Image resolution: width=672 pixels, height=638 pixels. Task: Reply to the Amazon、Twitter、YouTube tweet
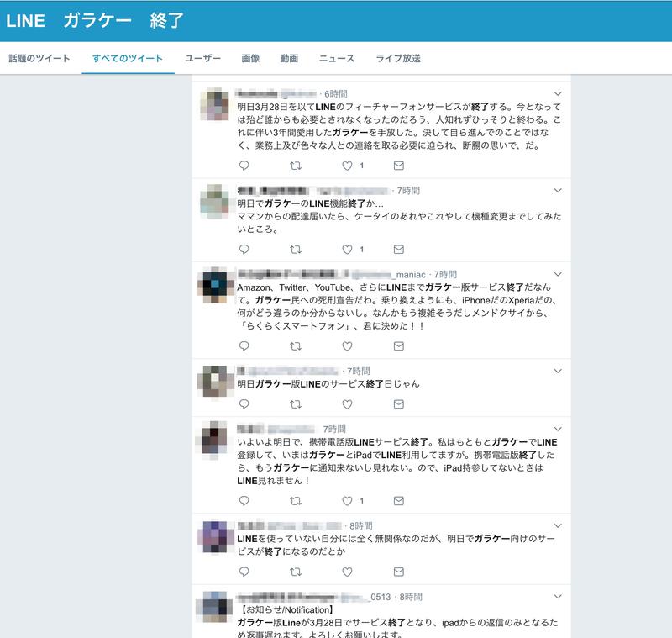tap(244, 346)
